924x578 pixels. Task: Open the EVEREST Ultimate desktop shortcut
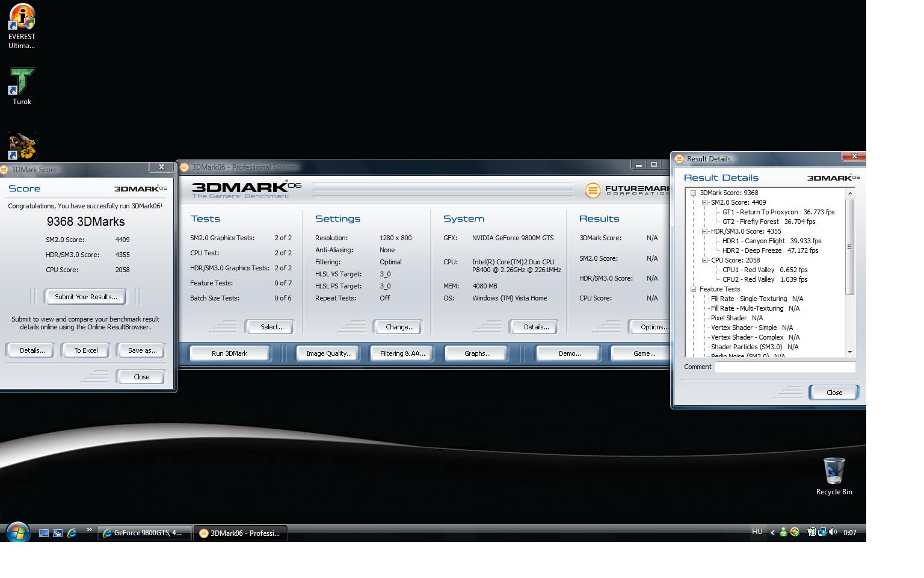point(22,26)
